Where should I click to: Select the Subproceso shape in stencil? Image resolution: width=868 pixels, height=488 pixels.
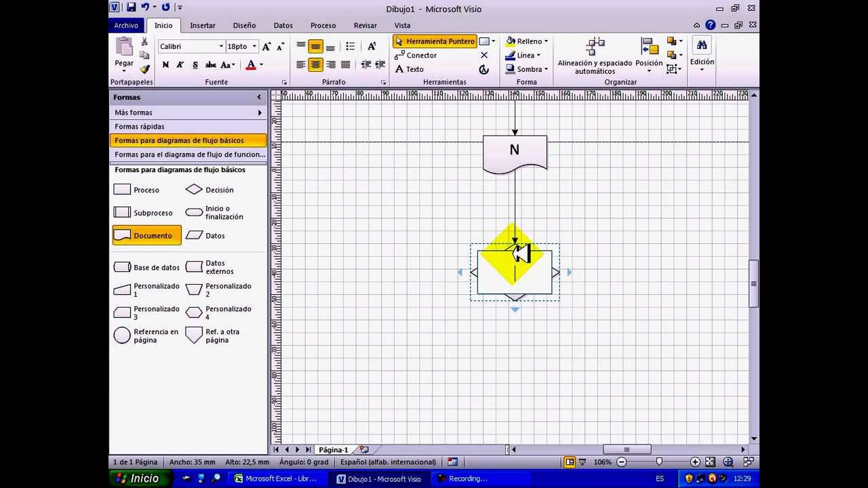click(x=144, y=213)
